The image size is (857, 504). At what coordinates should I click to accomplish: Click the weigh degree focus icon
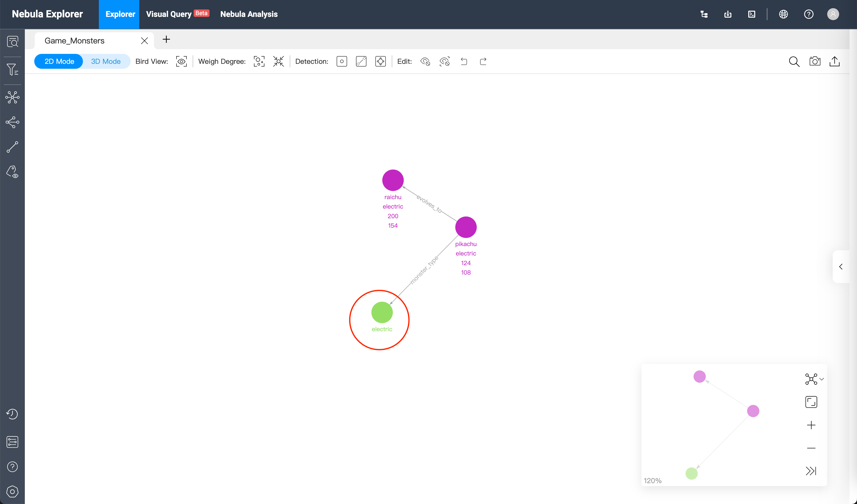259,61
